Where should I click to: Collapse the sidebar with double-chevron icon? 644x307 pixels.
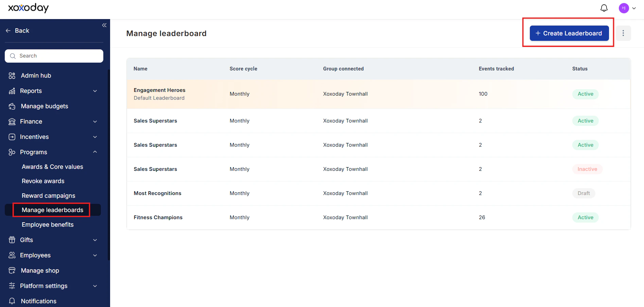(x=104, y=25)
